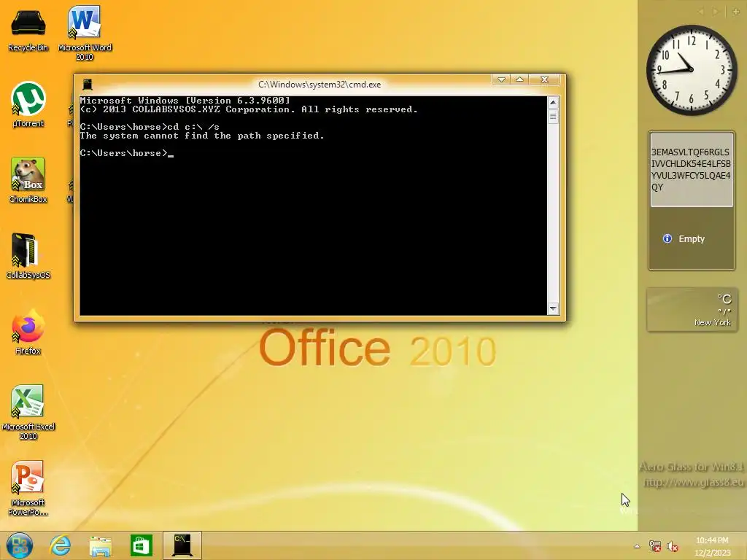This screenshot has width=747, height=560.
Task: Click the CollabSysOS desktop folder icon
Action: click(28, 256)
